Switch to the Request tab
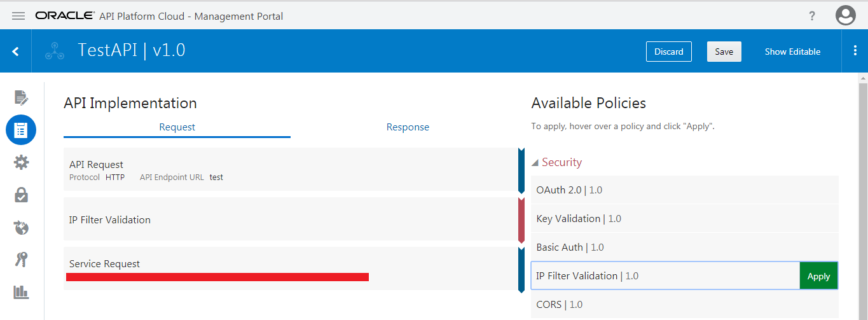 pos(177,127)
